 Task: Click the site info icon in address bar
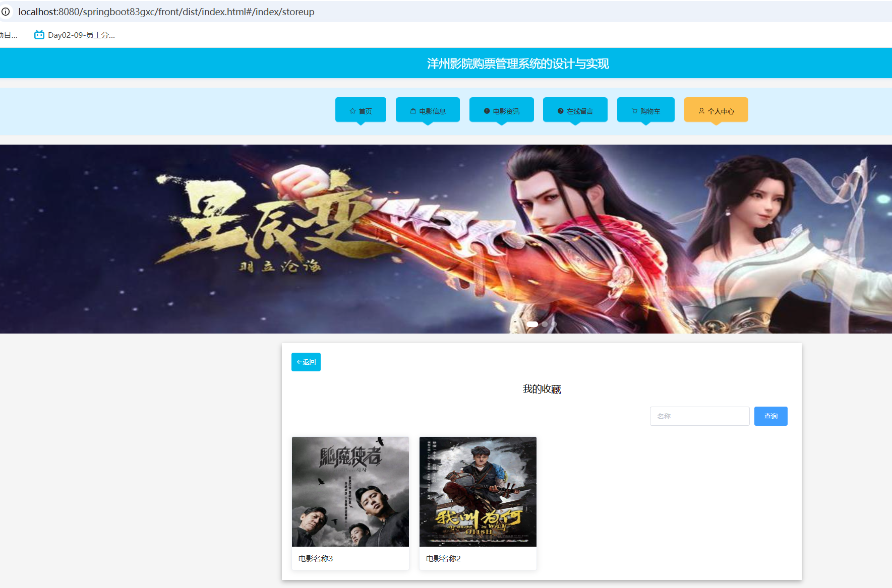point(6,12)
